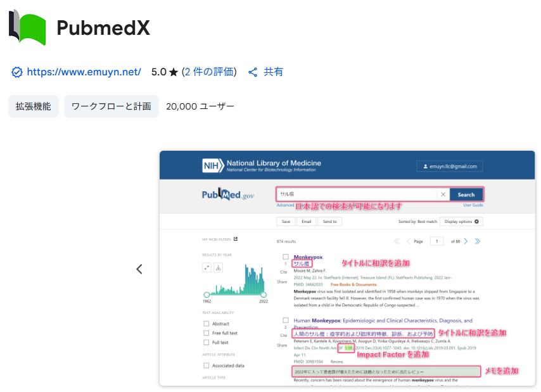This screenshot has height=392, width=541.
Task: Open the emuyn.llc@gmail.com account menu
Action: tap(450, 166)
